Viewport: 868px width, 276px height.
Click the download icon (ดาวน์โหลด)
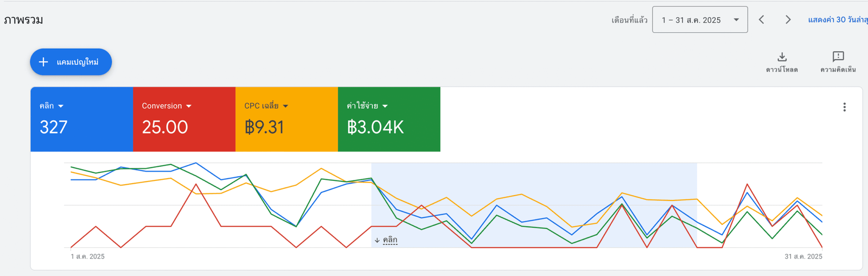(782, 58)
